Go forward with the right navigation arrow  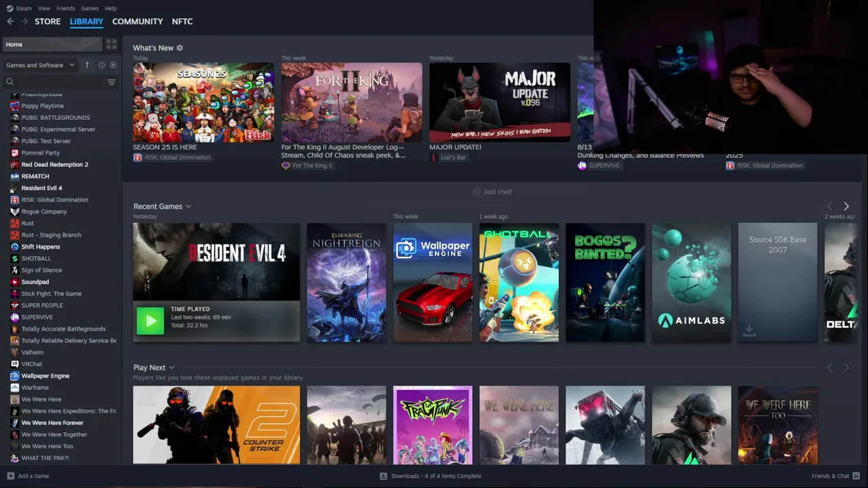(25, 22)
